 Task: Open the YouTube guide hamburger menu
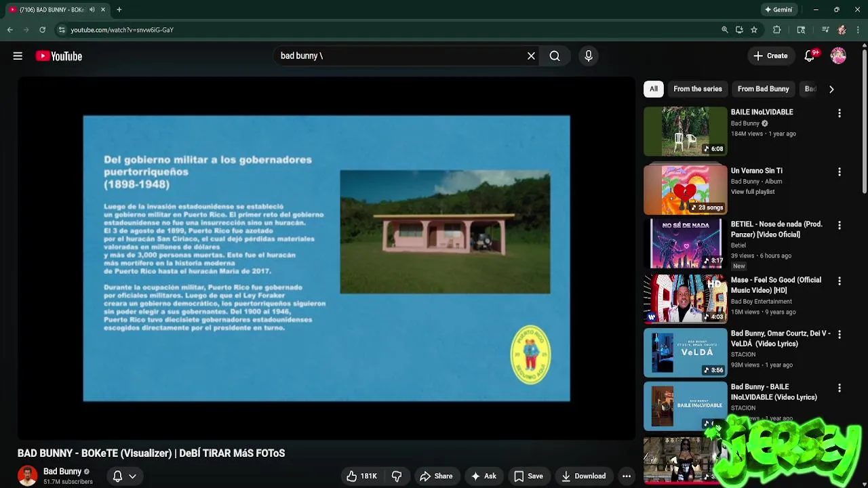tap(18, 56)
